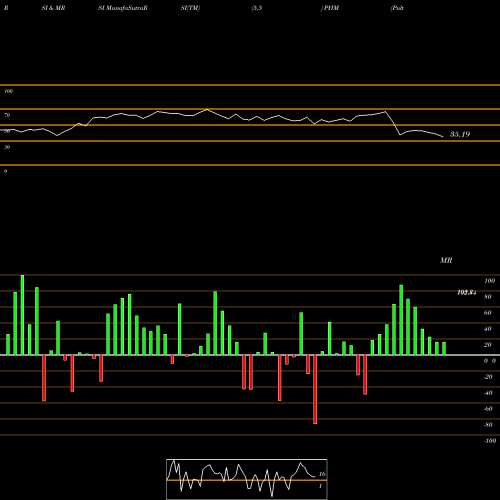
Task: Click the "SI MunafaSutraR" header text
Action: click(123, 8)
